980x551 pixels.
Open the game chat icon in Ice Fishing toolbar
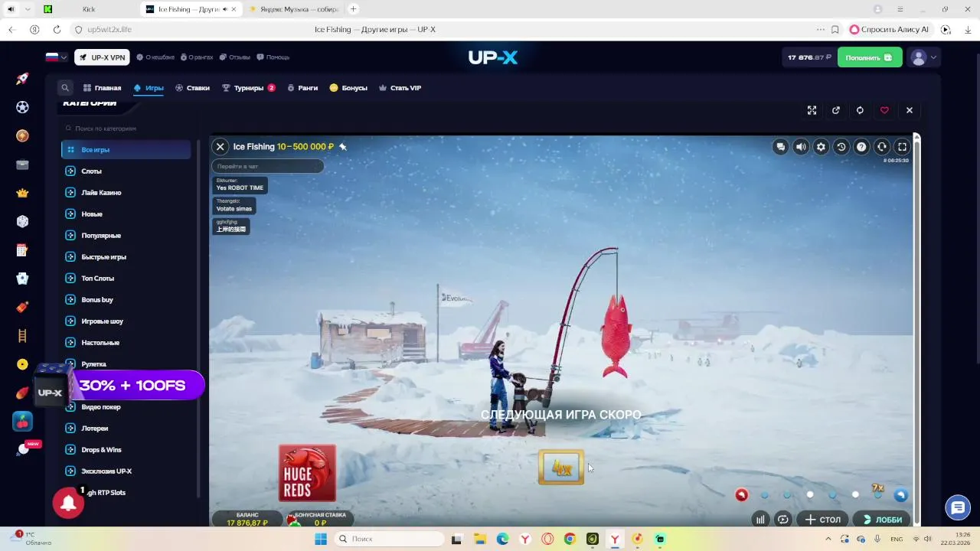[780, 147]
